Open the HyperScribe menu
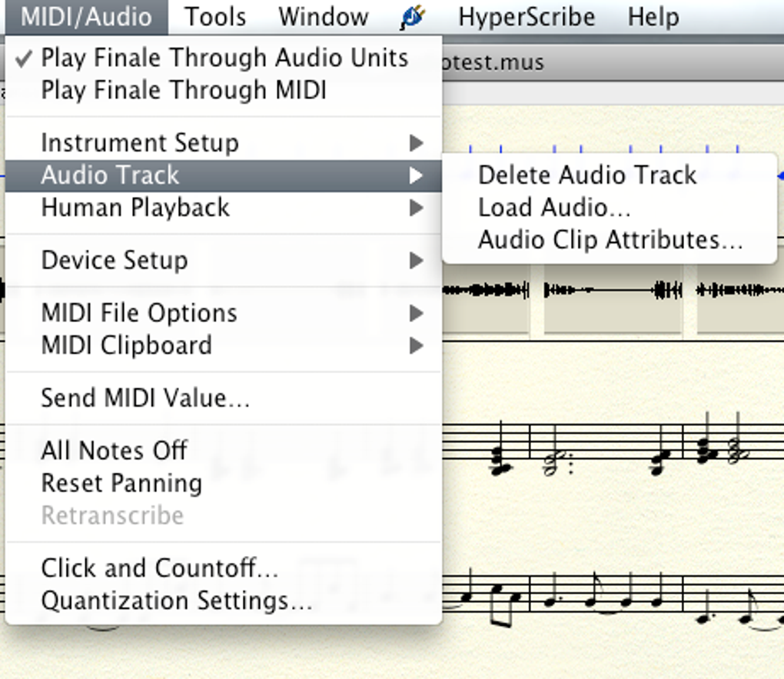784x679 pixels. tap(527, 17)
